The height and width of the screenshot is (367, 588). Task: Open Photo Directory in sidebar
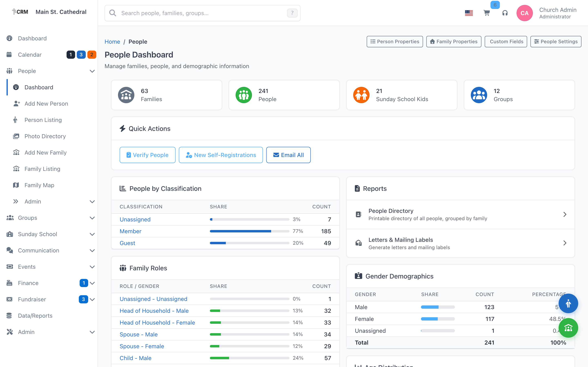(45, 136)
